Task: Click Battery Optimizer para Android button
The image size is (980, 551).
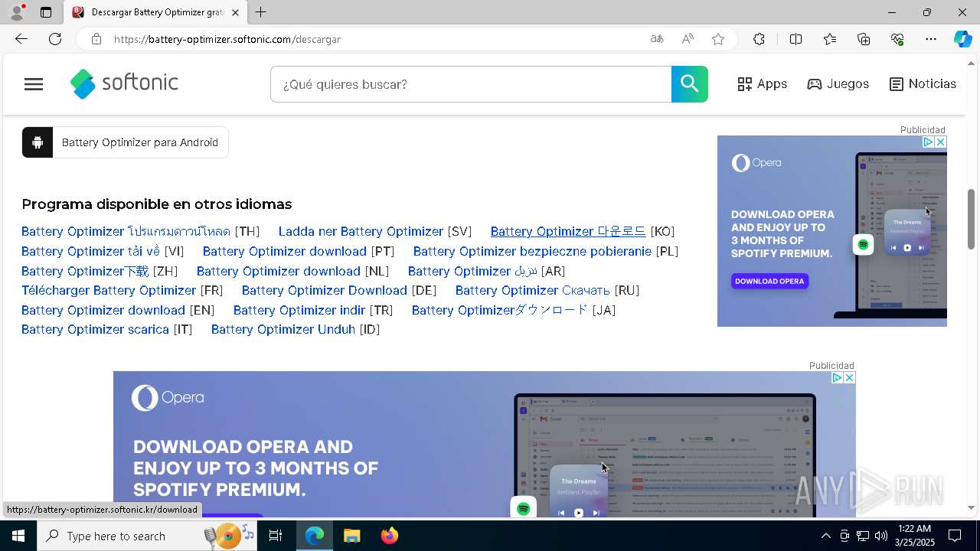Action: pos(125,142)
